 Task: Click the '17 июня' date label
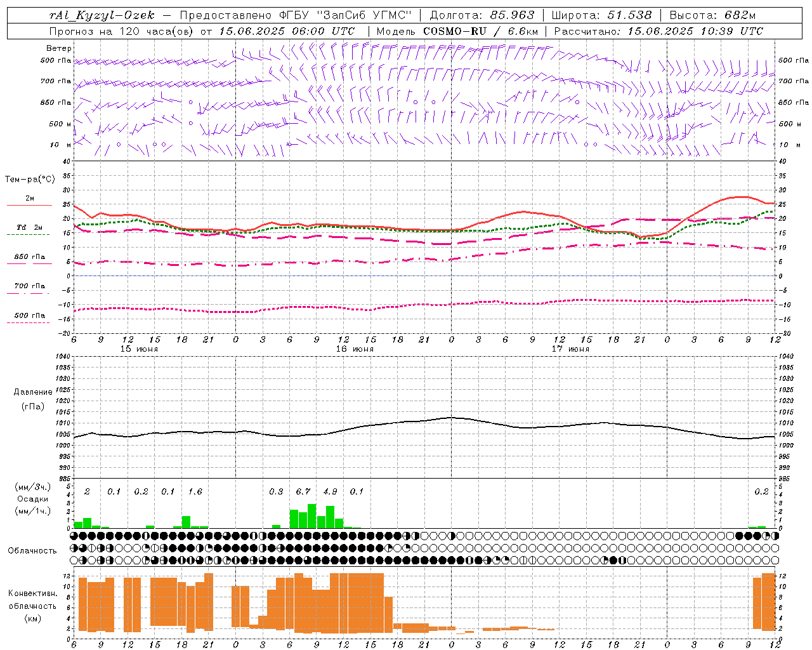click(x=570, y=348)
